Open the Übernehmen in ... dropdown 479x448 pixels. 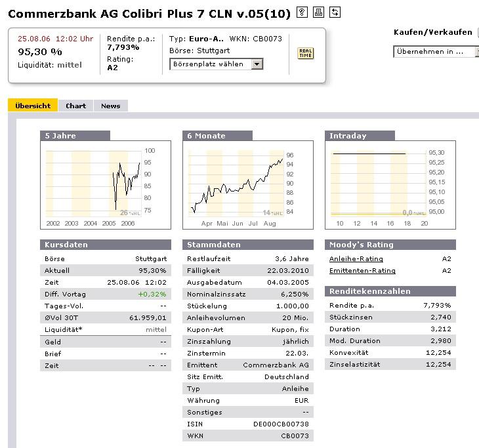pyautogui.click(x=436, y=52)
